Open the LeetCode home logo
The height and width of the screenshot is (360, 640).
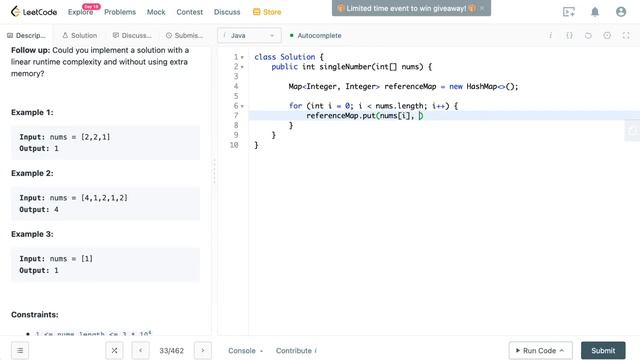(x=34, y=12)
